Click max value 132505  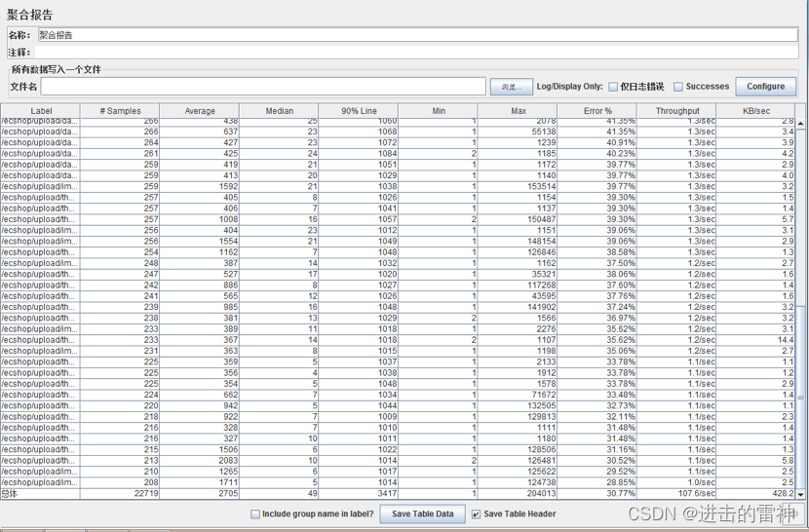click(541, 405)
